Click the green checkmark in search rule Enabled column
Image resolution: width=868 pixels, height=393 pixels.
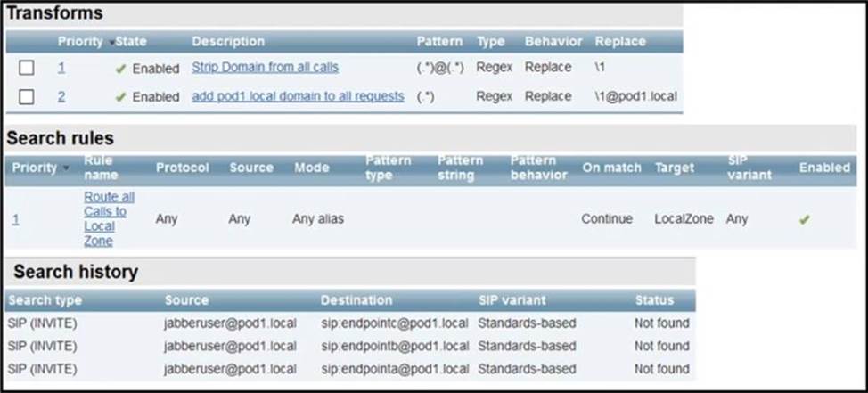point(805,218)
